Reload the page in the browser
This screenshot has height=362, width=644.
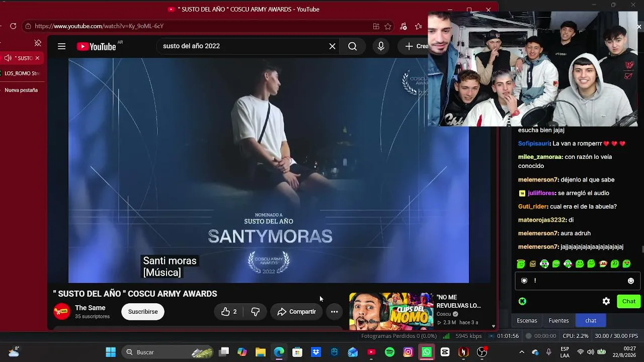(x=13, y=26)
